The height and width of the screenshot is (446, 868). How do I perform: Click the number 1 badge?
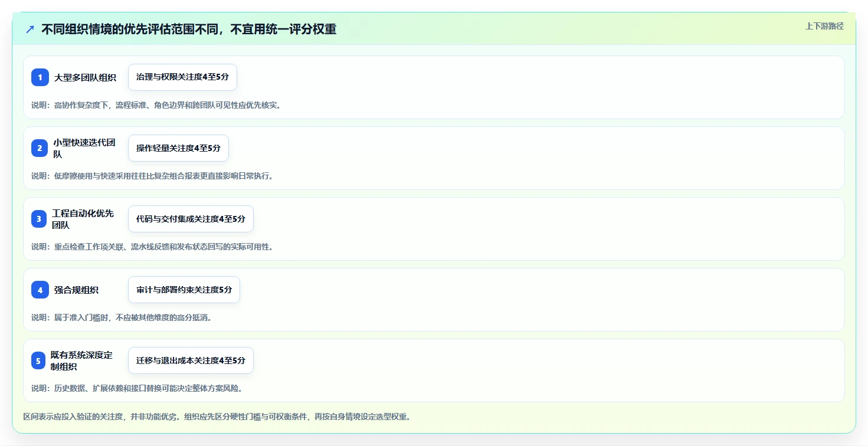point(40,77)
